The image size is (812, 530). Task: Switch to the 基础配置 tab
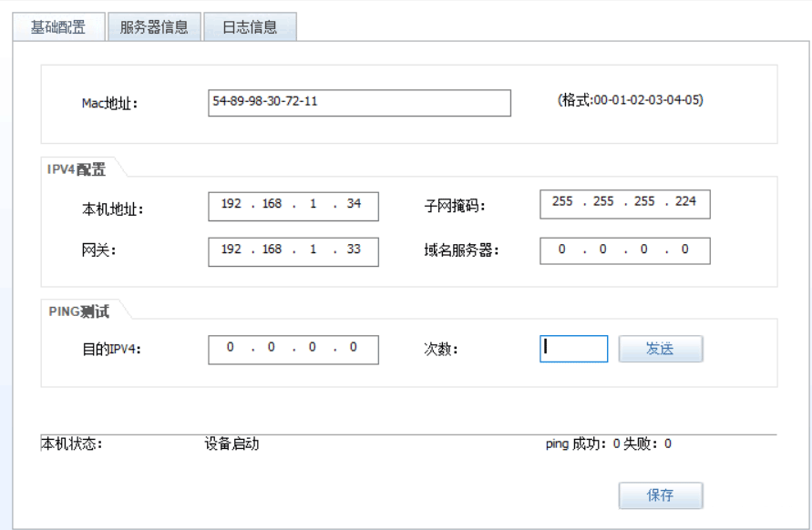(58, 27)
